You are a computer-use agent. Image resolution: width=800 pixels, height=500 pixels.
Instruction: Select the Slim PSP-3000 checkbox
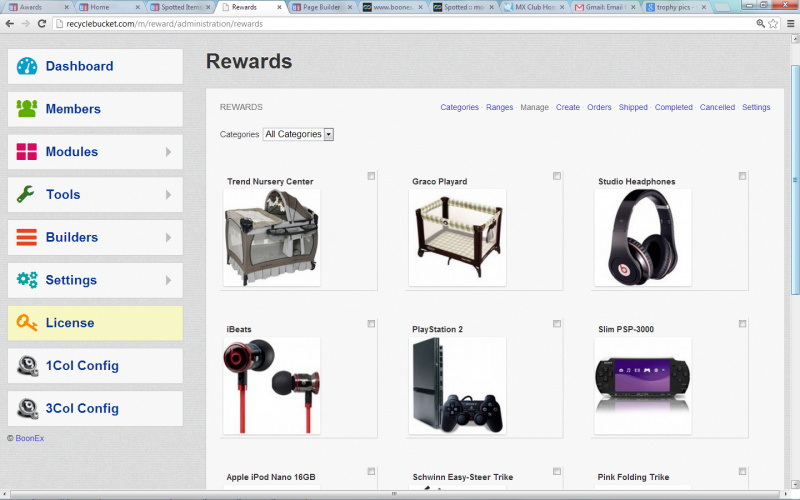pyautogui.click(x=742, y=324)
